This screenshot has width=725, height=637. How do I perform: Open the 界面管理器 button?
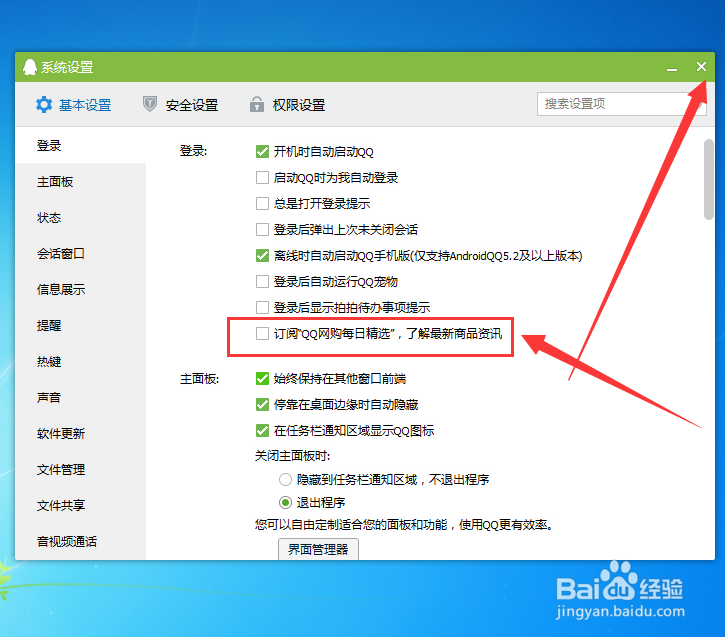coord(318,549)
